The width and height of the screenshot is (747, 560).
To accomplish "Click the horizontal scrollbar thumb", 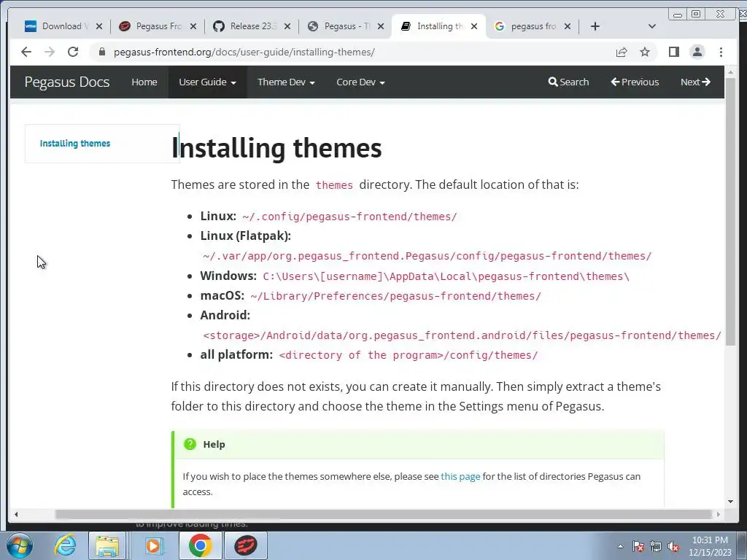I will point(383,514).
